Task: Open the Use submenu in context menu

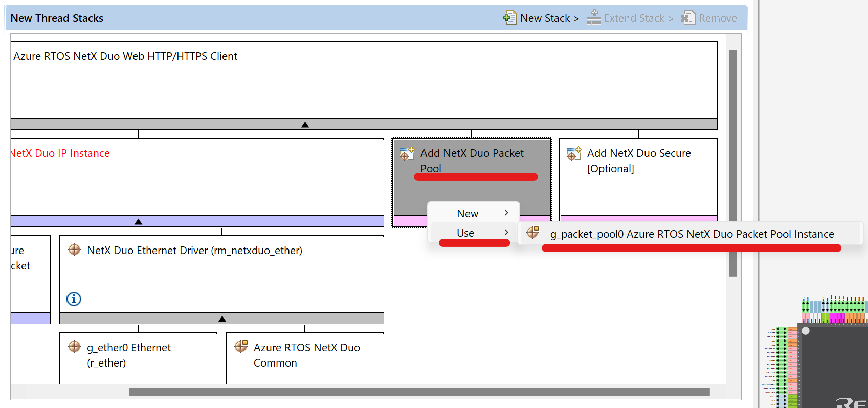Action: pyautogui.click(x=474, y=233)
